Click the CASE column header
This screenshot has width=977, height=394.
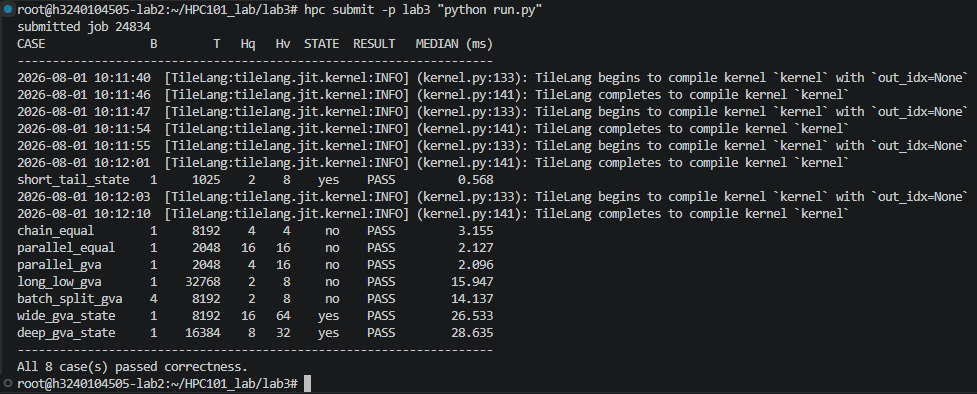31,44
